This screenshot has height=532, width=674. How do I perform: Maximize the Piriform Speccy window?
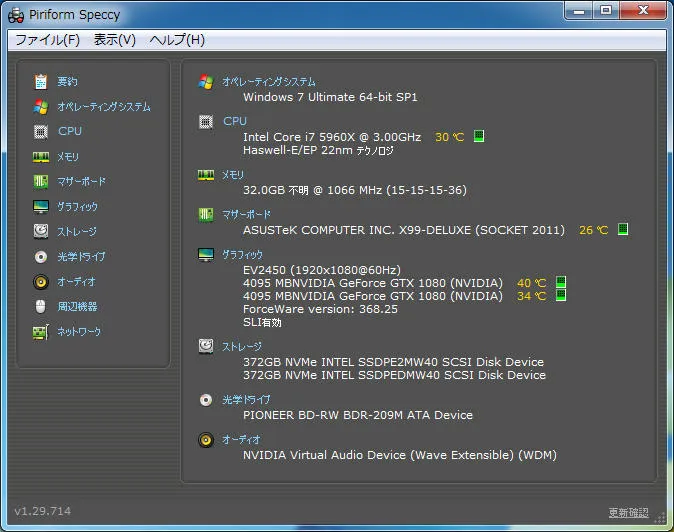point(606,10)
